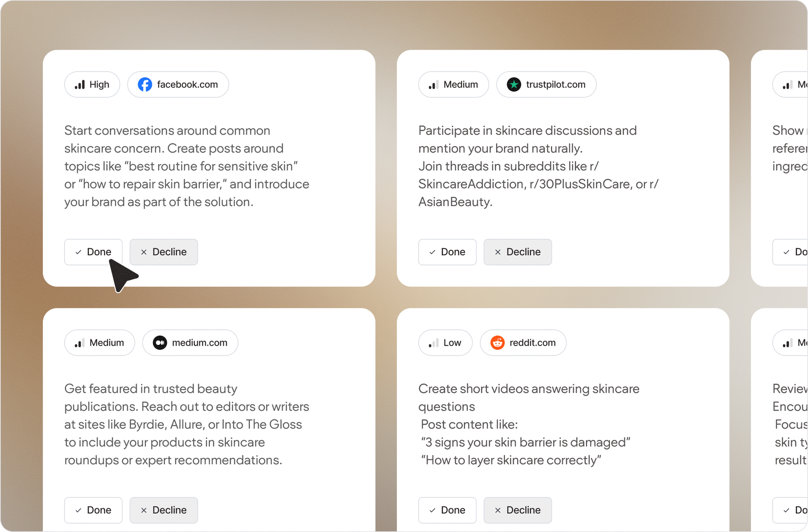Screen dimensions: 808x532
Task: Decline the Trustpilot recommendation
Action: pos(518,252)
